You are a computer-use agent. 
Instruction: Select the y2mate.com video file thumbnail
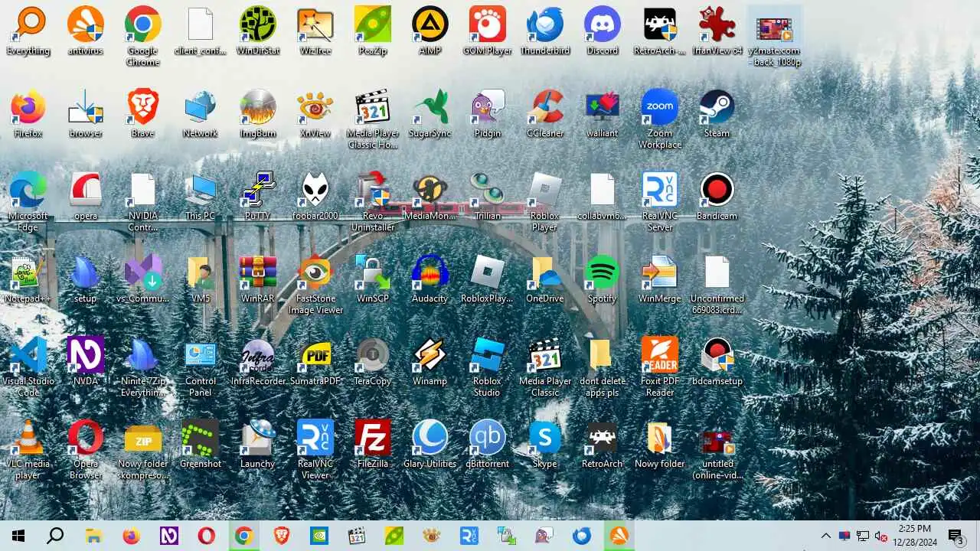(x=775, y=36)
